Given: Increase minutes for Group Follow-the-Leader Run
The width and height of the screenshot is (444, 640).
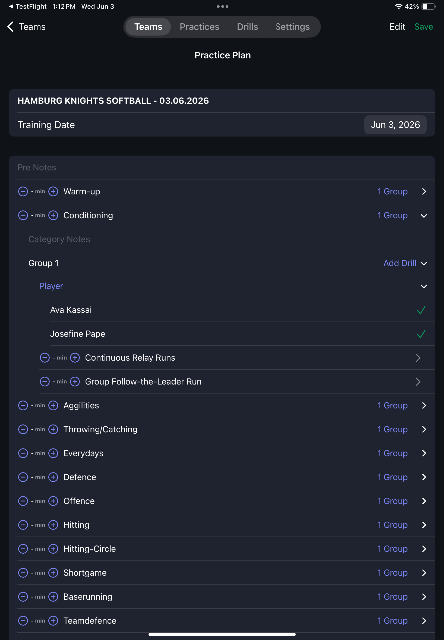Looking at the screenshot, I should [75, 382].
